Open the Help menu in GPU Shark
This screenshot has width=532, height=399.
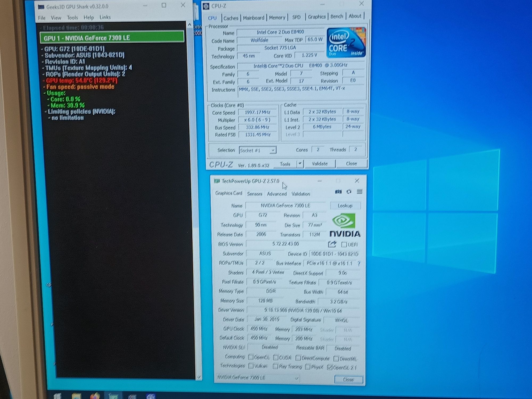[89, 18]
